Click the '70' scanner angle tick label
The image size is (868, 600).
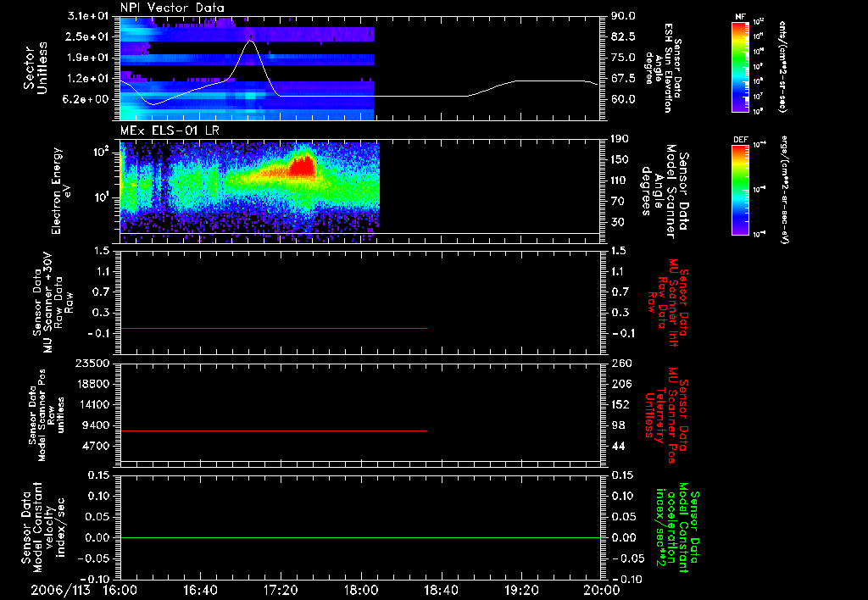pos(618,202)
